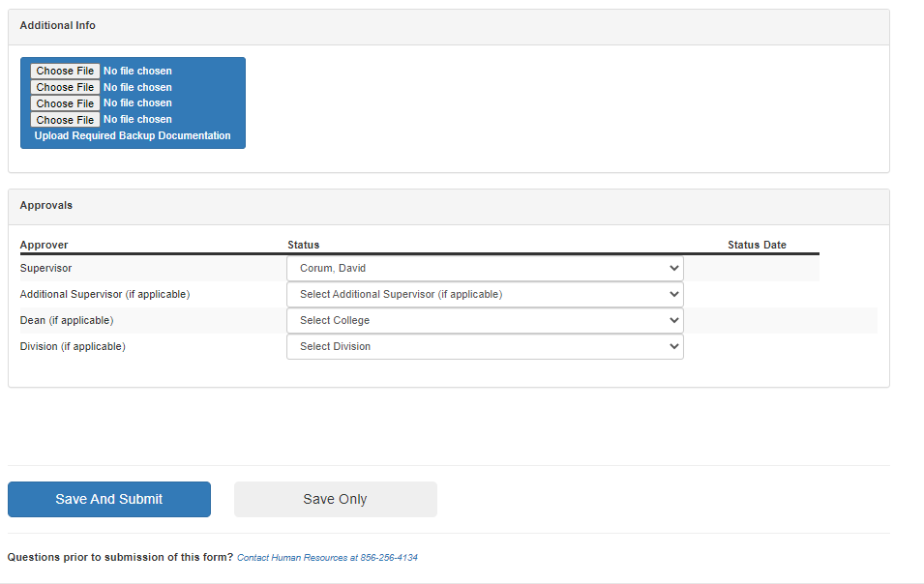Click Upload Required Backup Documentation text

[133, 136]
